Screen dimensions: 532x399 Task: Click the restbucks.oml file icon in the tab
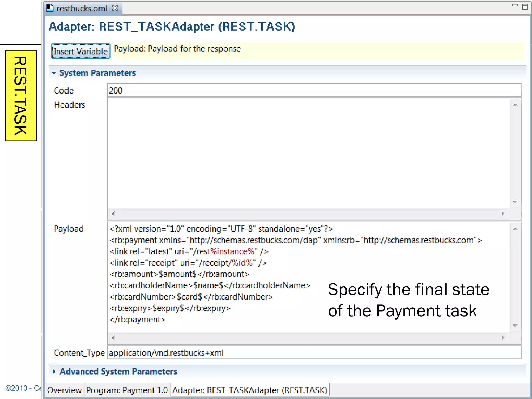pyautogui.click(x=50, y=8)
